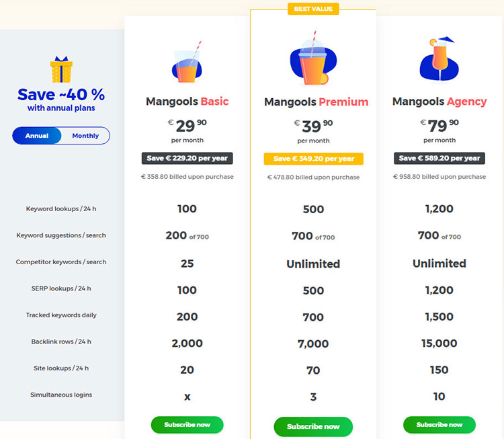Switch billing to Monthly
Image resolution: width=504 pixels, height=439 pixels.
pyautogui.click(x=85, y=136)
